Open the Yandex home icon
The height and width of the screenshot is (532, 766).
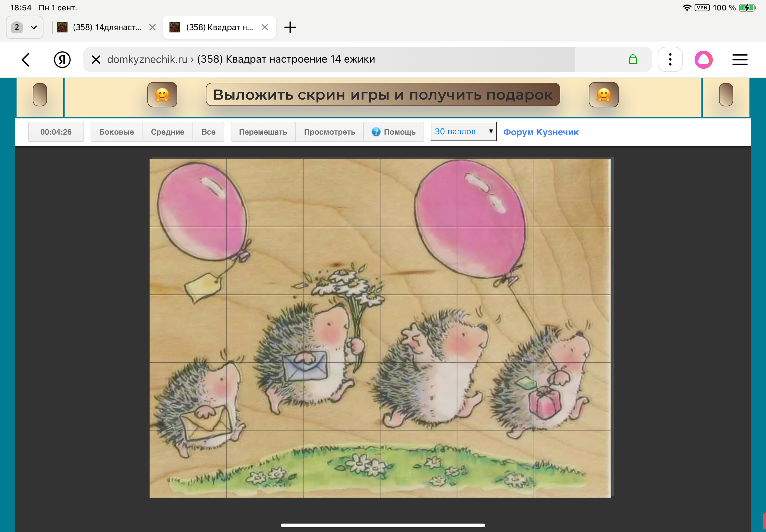tap(62, 60)
